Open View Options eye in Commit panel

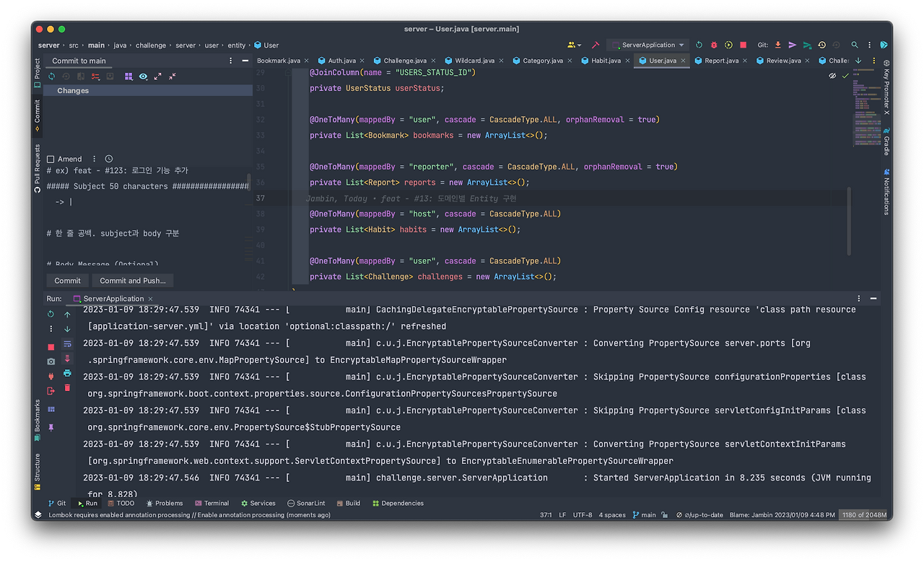coord(143,76)
